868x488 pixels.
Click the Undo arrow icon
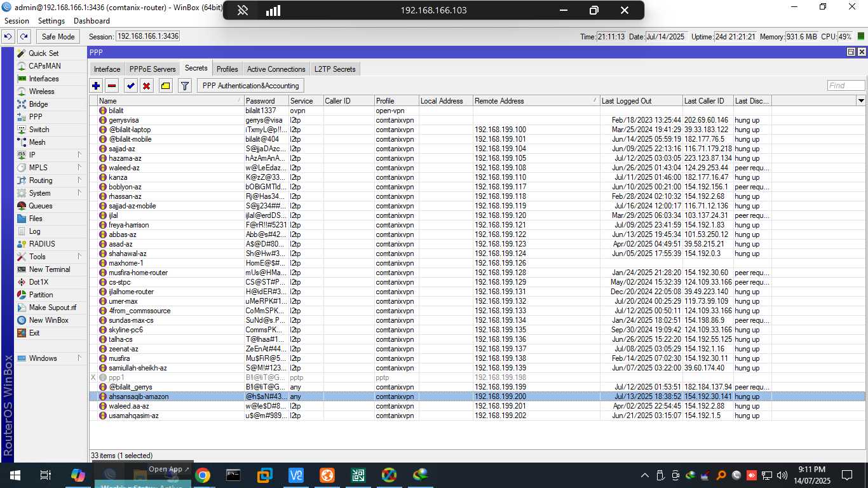8,37
